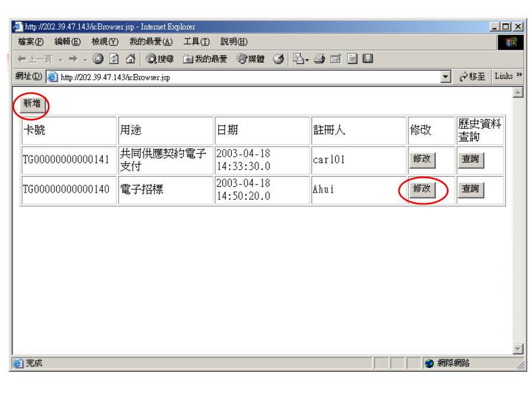
Task: Click the Edit page toolbar icon
Action: [336, 59]
